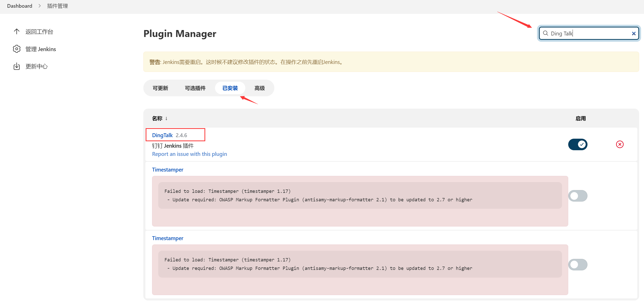The height and width of the screenshot is (302, 644).
Task: Disable the DingTalk plugin toggle
Action: tap(578, 144)
